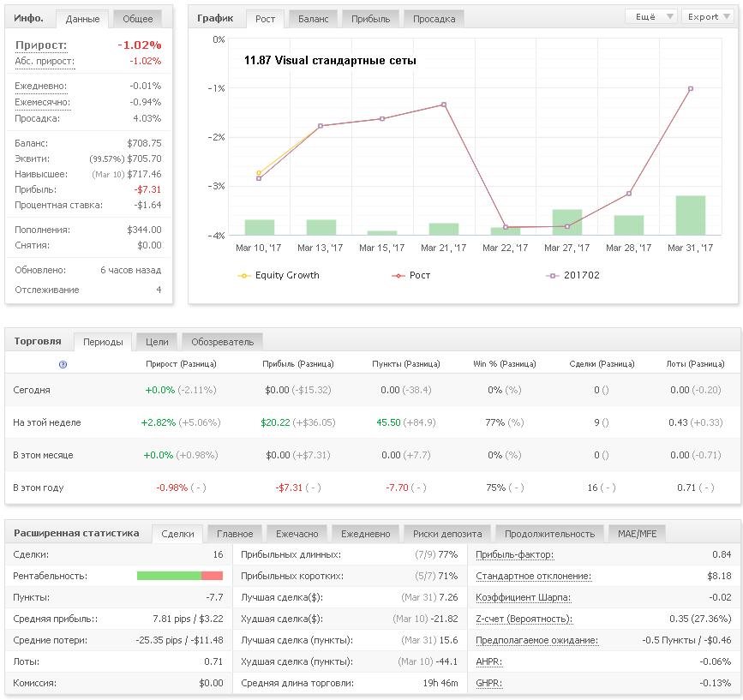743x700 pixels.
Task: Click the Прирост label link
Action: point(41,45)
